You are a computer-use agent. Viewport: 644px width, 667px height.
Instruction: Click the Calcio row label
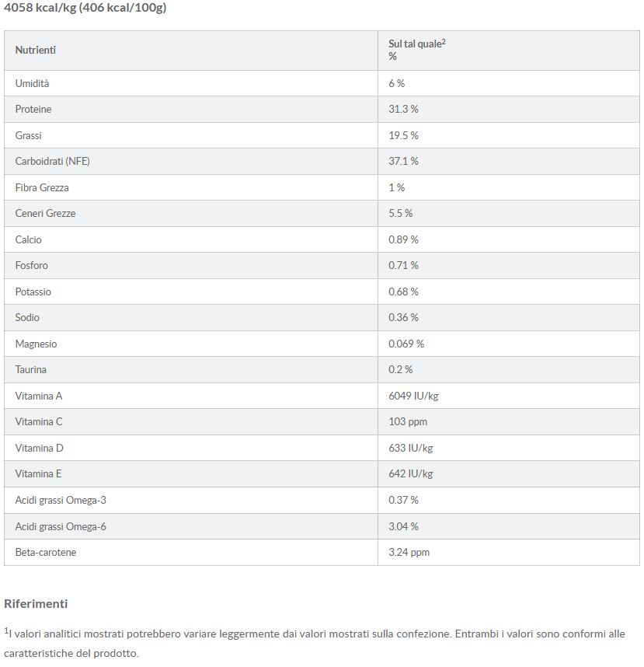click(29, 239)
